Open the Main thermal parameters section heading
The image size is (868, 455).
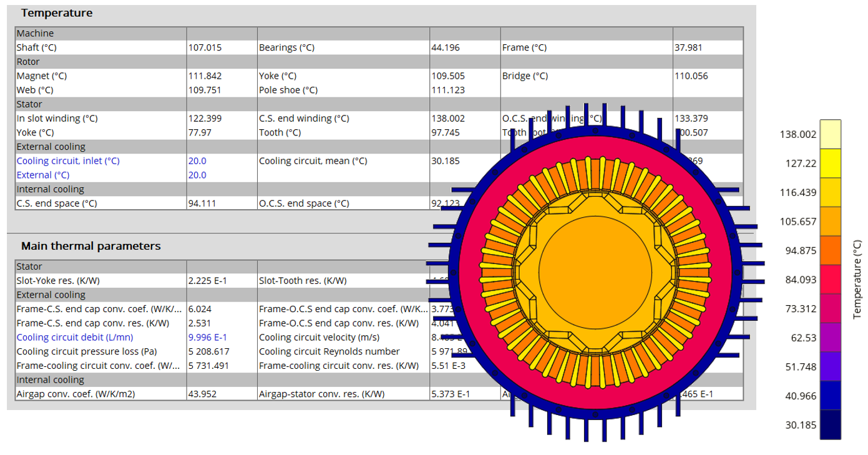(91, 246)
